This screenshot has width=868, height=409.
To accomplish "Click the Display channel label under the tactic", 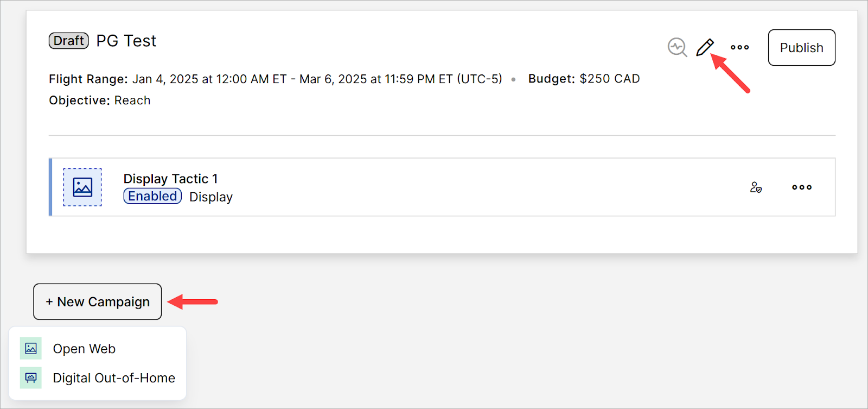I will (210, 197).
